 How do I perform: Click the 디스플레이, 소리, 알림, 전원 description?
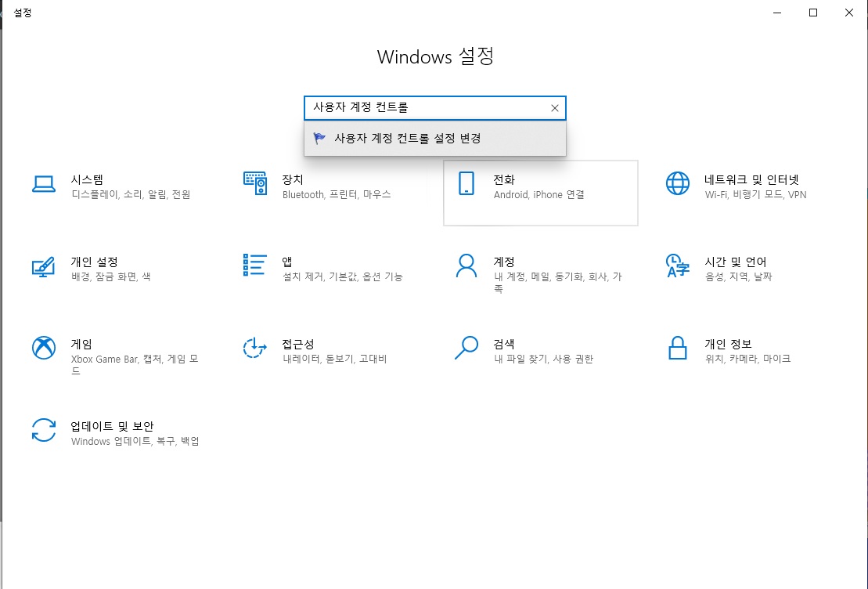(x=131, y=194)
